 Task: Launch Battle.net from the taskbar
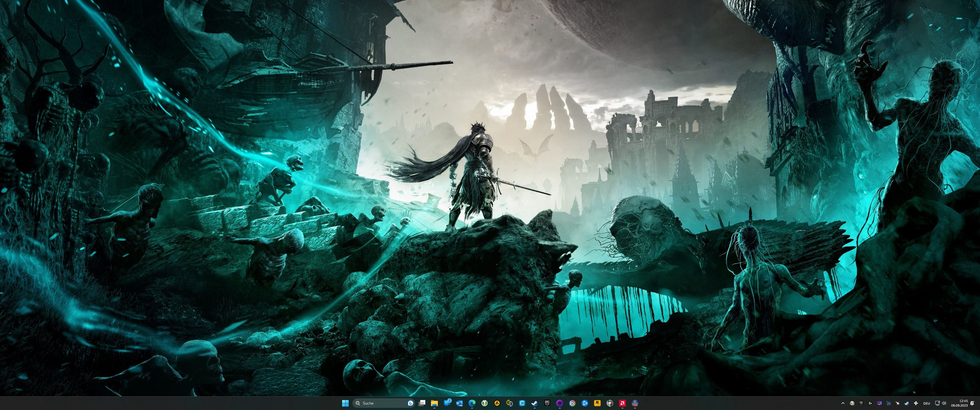[x=585, y=403]
